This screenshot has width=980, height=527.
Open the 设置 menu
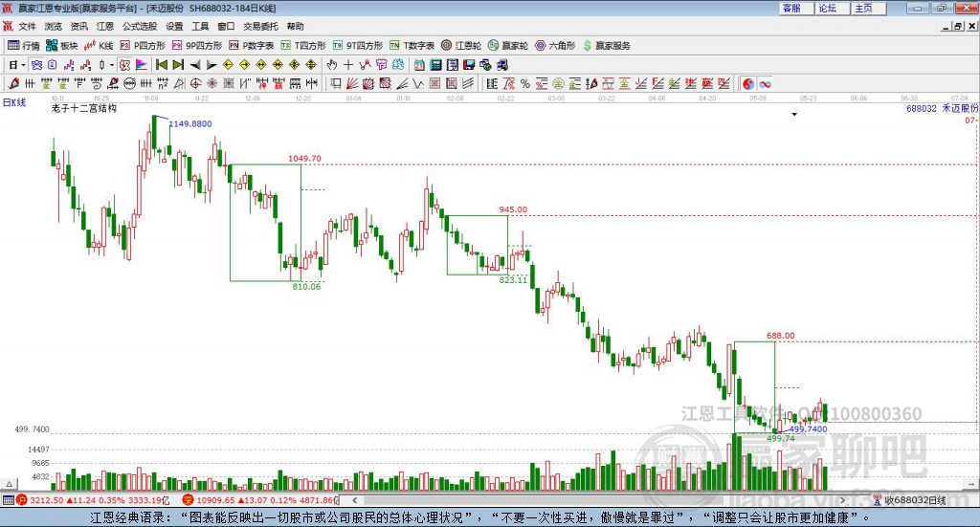pyautogui.click(x=174, y=26)
